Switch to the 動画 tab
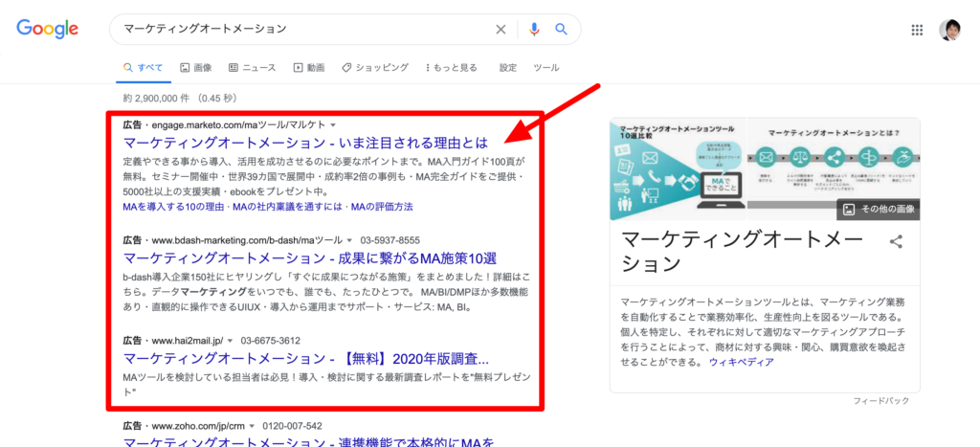Image resolution: width=980 pixels, height=447 pixels. pyautogui.click(x=309, y=68)
